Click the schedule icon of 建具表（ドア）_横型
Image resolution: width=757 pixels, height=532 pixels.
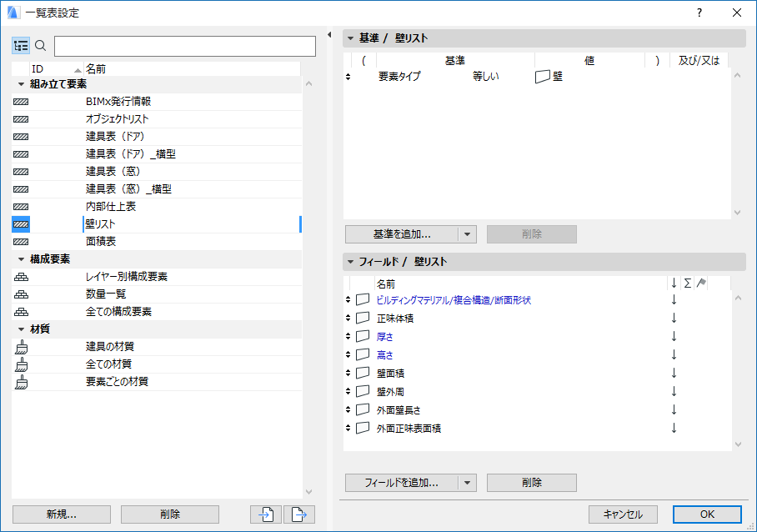click(21, 154)
